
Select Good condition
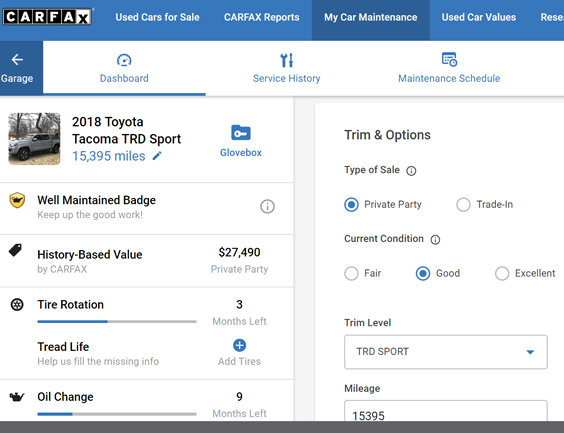tap(423, 273)
